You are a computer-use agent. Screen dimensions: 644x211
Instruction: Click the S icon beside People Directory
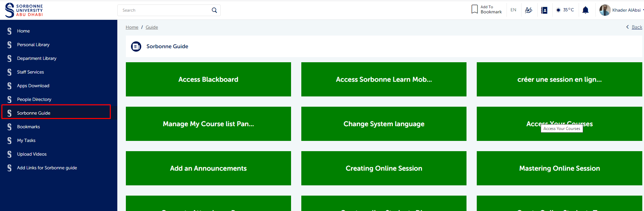(10, 100)
